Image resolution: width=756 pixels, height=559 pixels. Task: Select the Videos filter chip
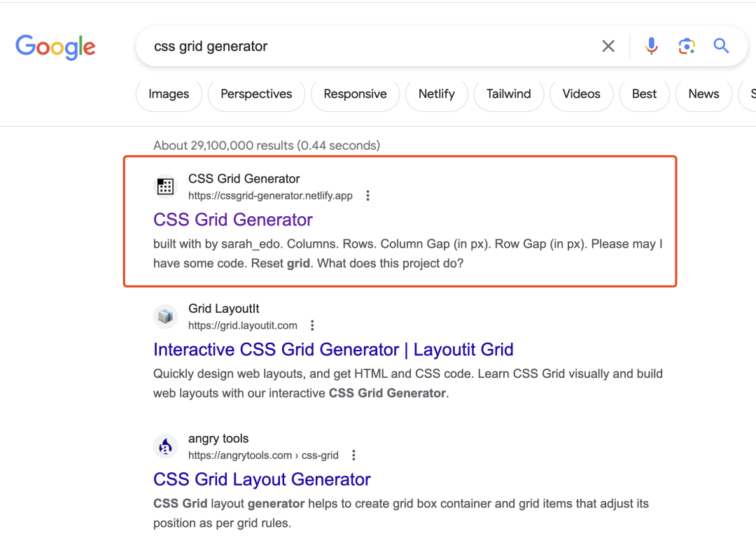581,94
